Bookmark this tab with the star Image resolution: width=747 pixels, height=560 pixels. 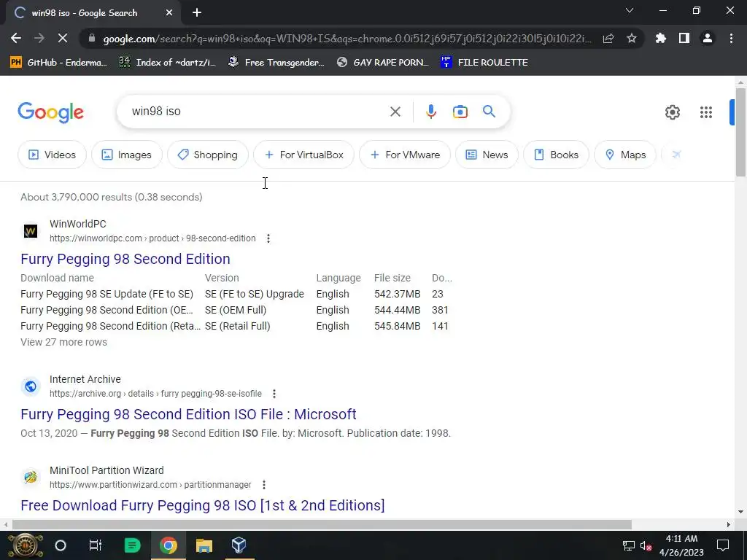[x=632, y=38]
